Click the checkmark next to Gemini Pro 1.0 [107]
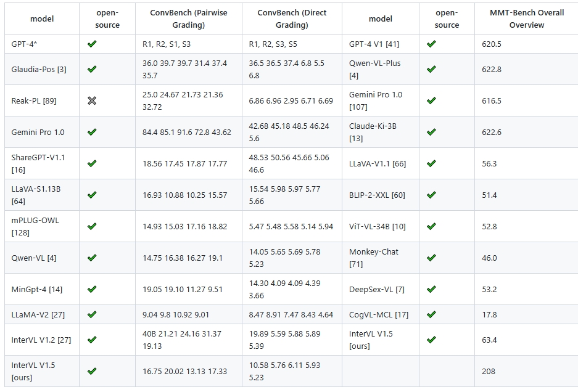578x392 pixels. point(431,100)
